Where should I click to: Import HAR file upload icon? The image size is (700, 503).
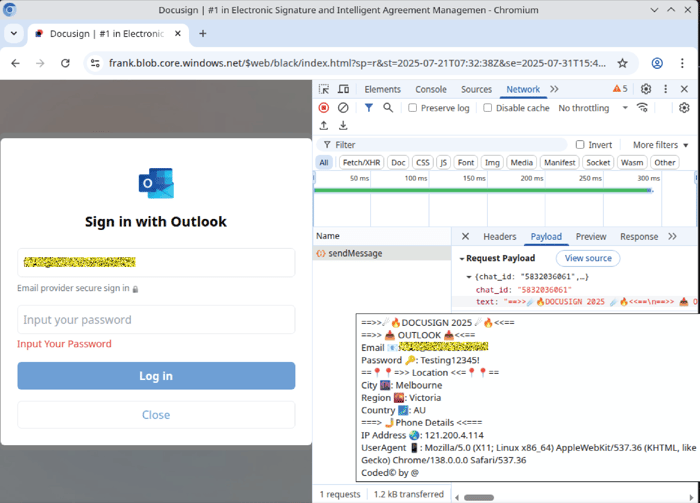(x=324, y=125)
